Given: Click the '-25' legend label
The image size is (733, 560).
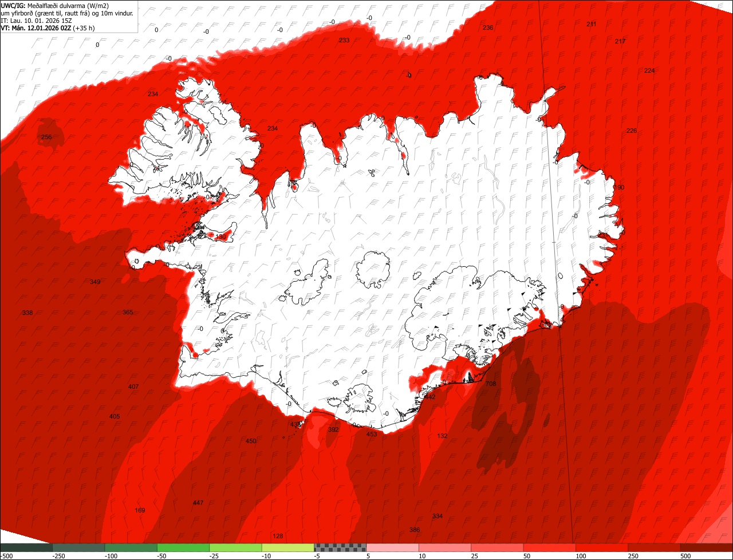Looking at the screenshot, I should [x=214, y=556].
